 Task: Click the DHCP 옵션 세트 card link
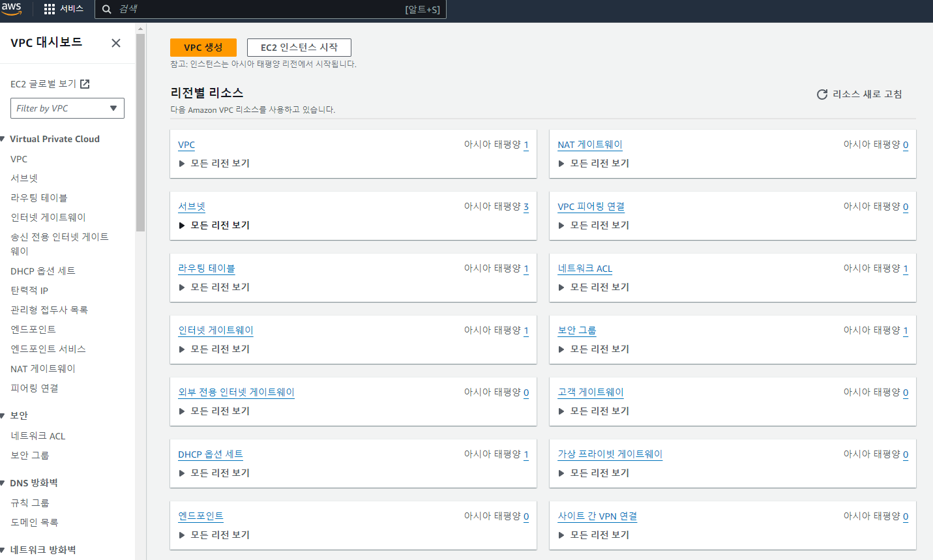tap(211, 454)
